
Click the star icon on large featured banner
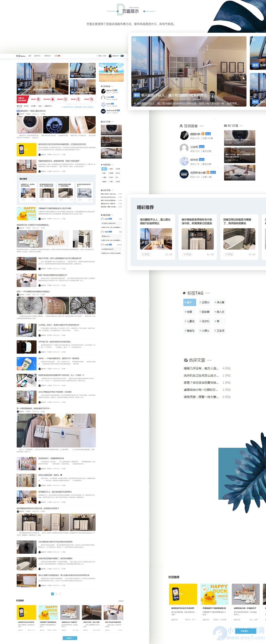[18, 64]
